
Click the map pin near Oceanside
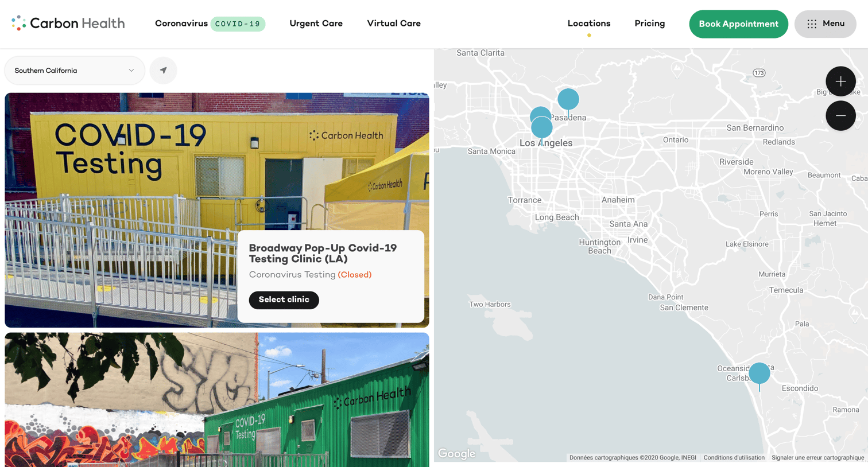(759, 373)
